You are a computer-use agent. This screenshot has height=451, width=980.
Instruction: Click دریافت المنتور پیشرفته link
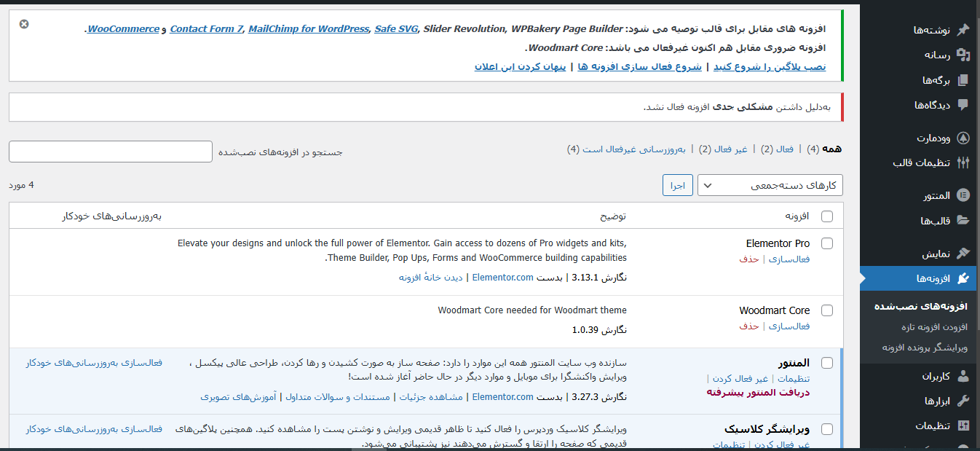pyautogui.click(x=758, y=392)
